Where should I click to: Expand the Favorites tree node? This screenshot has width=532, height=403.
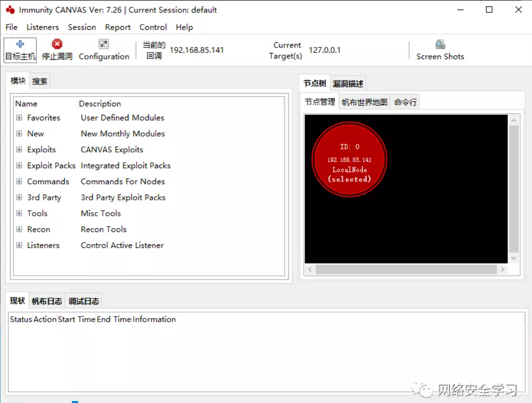[x=19, y=118]
